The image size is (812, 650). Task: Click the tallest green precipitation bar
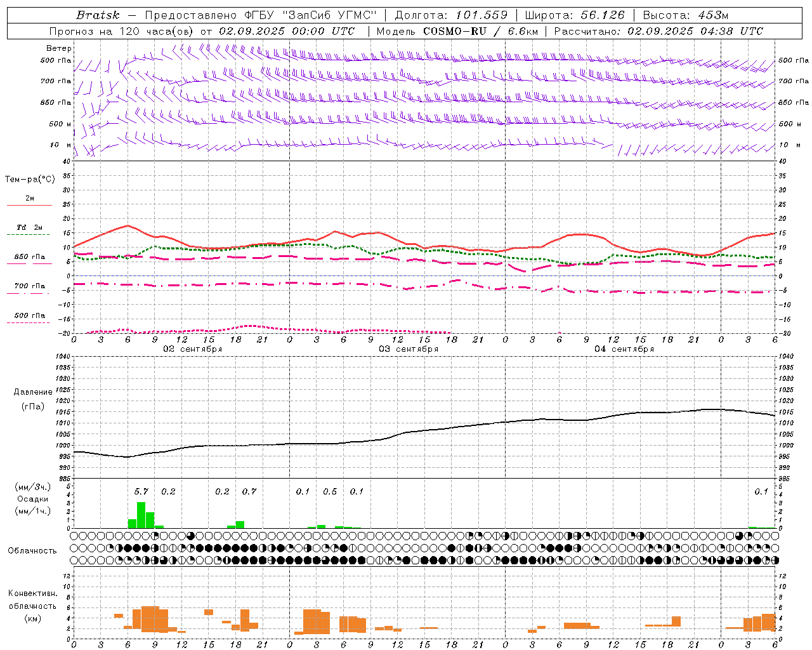coord(141,515)
